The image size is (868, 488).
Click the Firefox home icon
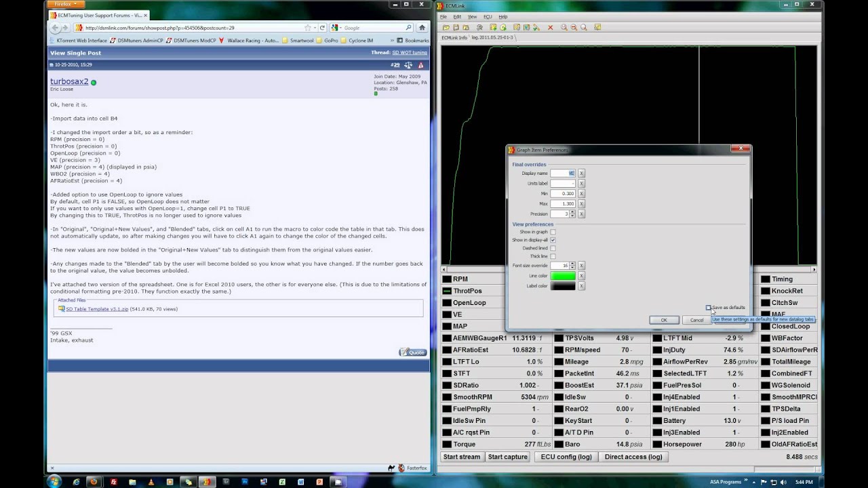pos(422,28)
